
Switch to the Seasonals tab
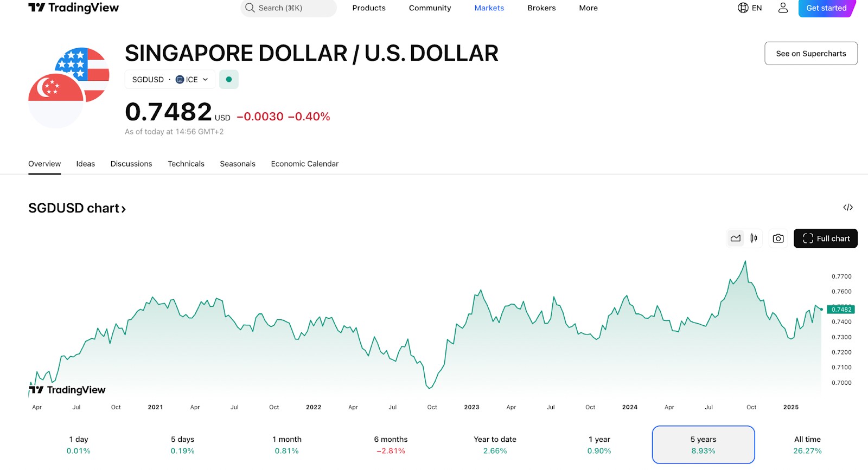[238, 164]
